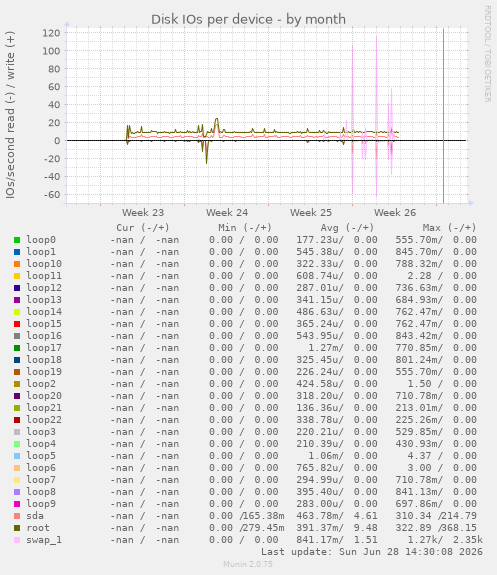Image resolution: width=497 pixels, height=575 pixels.
Task: Click the Cur (-/+) column header
Action: (x=143, y=228)
